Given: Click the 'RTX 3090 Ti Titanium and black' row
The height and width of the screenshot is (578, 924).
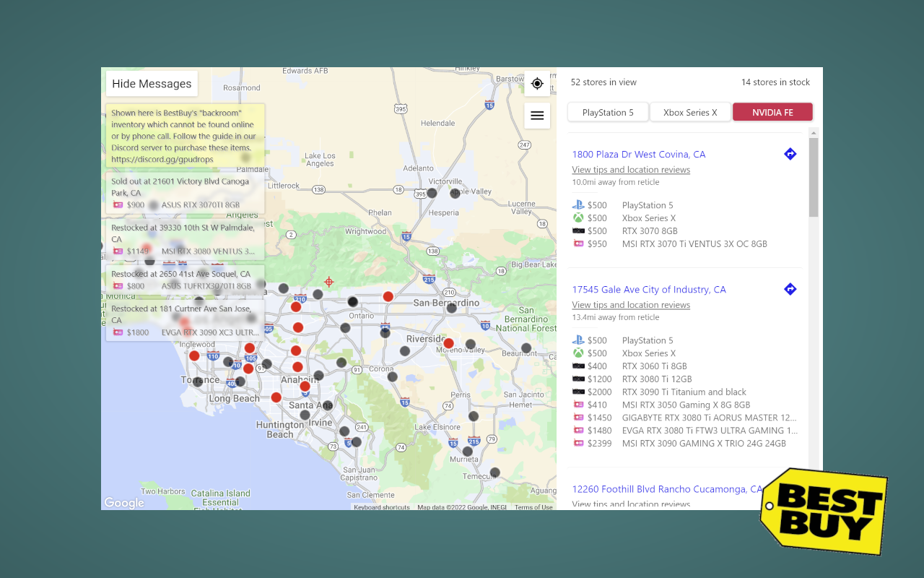Looking at the screenshot, I should (x=660, y=392).
